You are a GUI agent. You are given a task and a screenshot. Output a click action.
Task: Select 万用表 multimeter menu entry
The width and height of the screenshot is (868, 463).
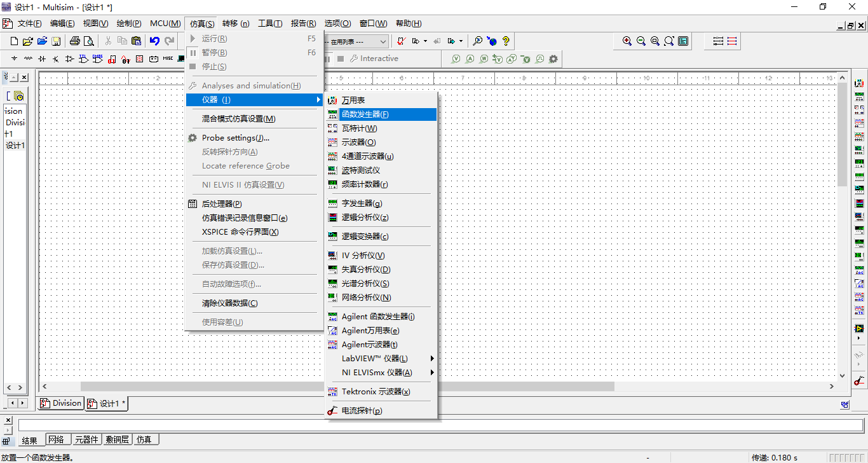click(381, 100)
